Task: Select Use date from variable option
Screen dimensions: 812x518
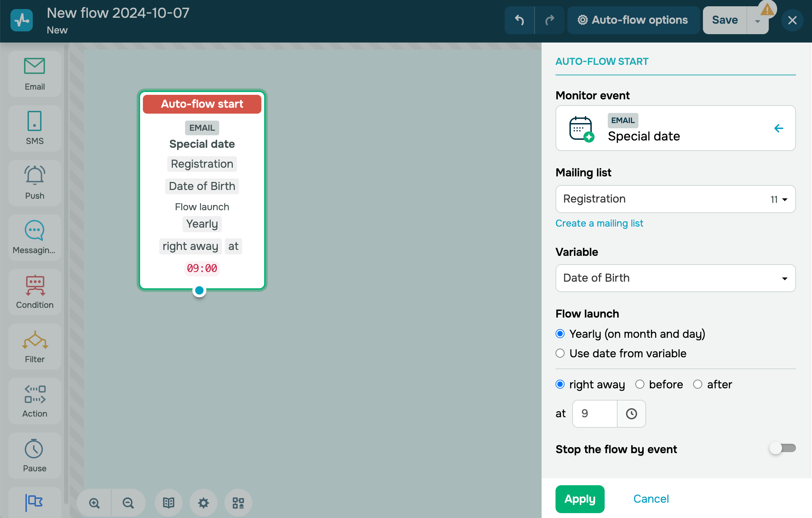Action: click(x=560, y=353)
